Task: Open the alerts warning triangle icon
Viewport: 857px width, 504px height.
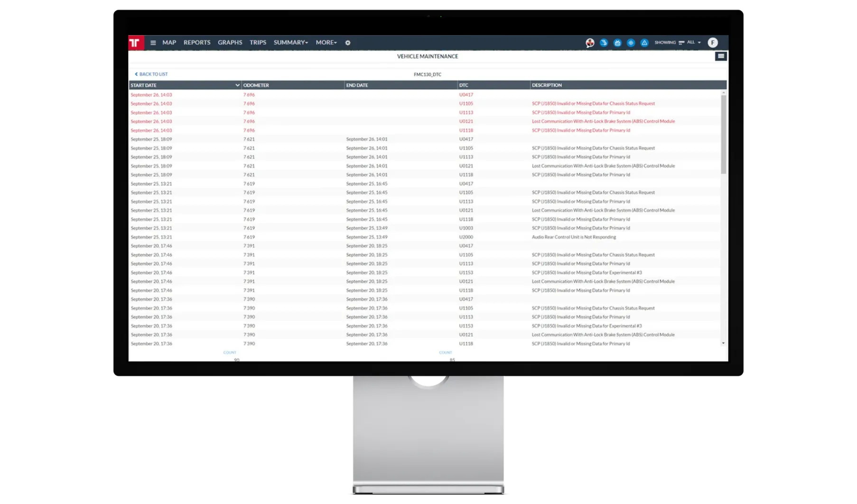Action: [x=644, y=43]
